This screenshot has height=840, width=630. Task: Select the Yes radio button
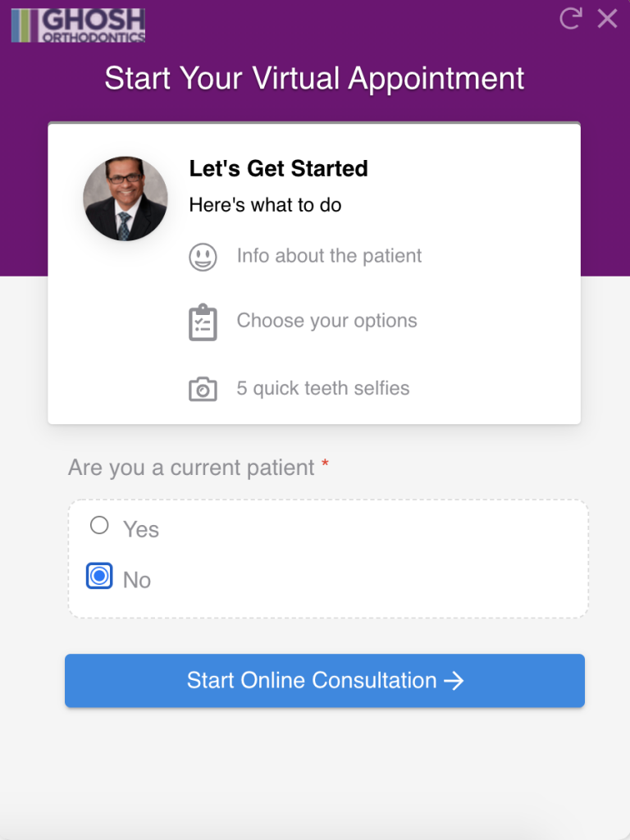(99, 525)
